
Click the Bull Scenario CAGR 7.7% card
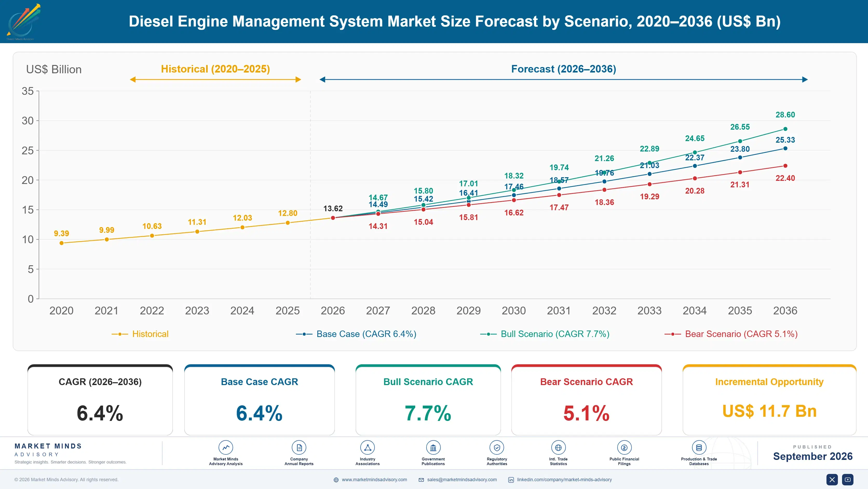428,400
